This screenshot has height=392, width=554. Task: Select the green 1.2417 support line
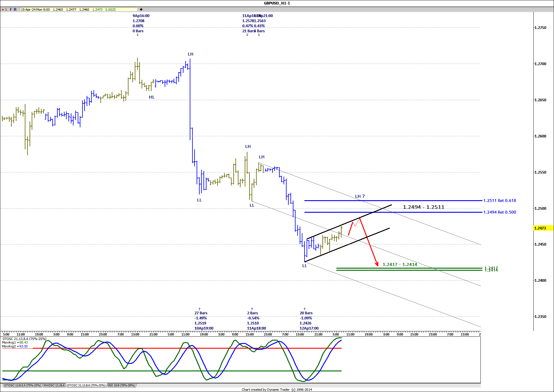click(x=409, y=268)
